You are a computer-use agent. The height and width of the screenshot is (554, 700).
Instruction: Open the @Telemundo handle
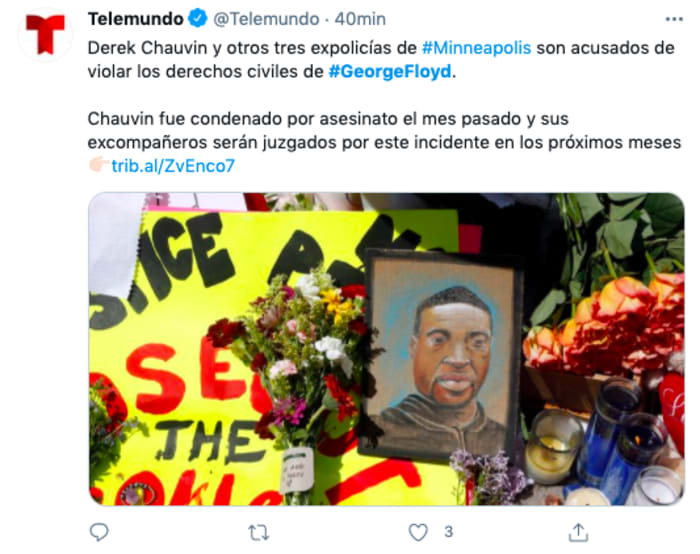point(266,19)
